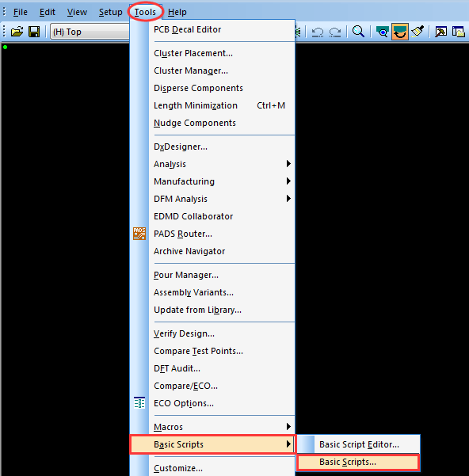Image resolution: width=469 pixels, height=476 pixels.
Task: Open the (H) Top layer dropdown
Action: point(90,32)
